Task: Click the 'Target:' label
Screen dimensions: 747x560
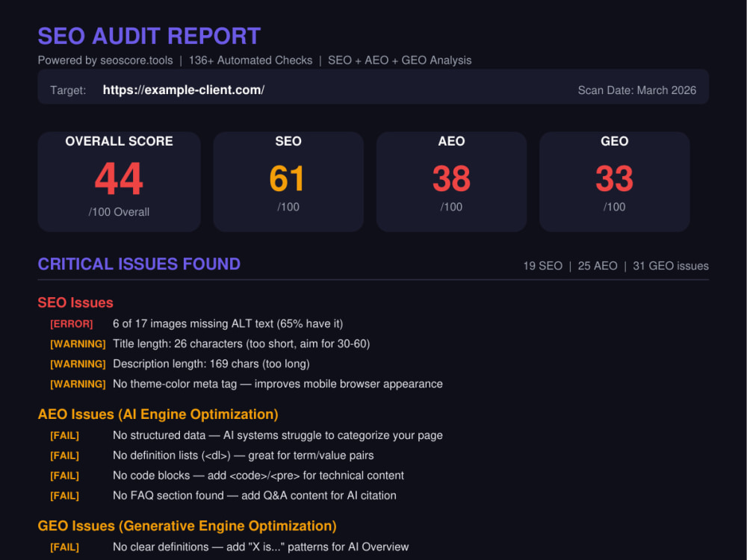Action: (x=68, y=90)
